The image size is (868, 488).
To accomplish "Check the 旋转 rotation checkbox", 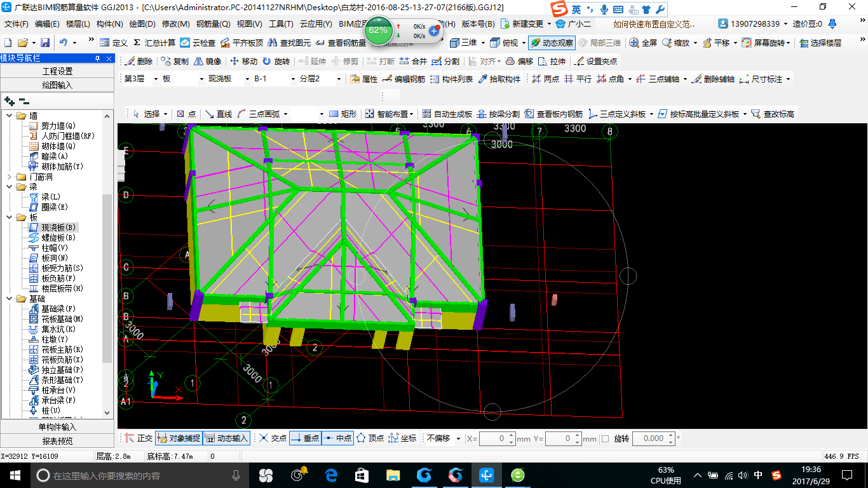I will (605, 438).
